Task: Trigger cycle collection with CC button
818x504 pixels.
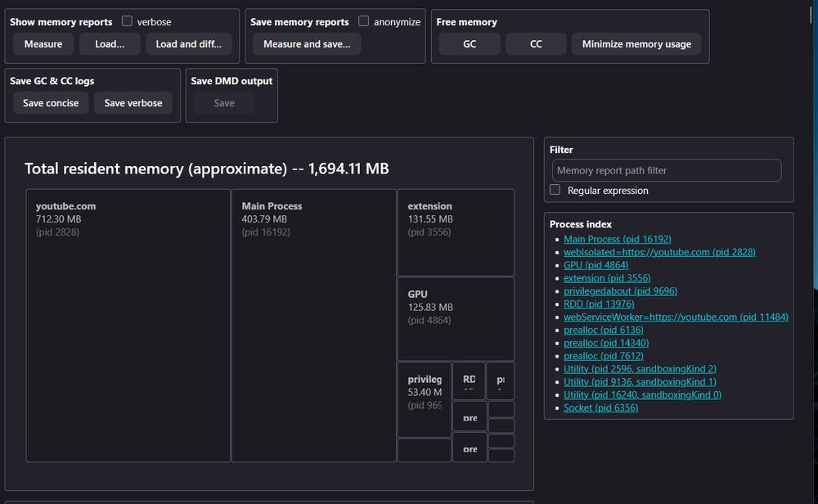Action: pos(536,44)
